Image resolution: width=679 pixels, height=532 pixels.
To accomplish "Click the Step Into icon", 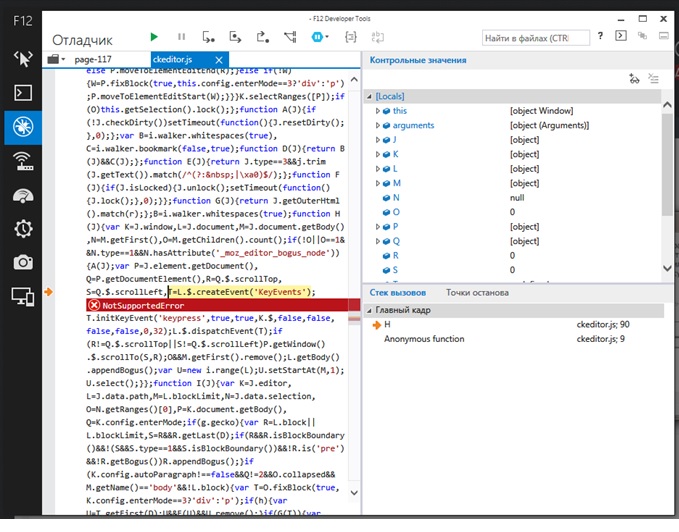I will (x=208, y=37).
